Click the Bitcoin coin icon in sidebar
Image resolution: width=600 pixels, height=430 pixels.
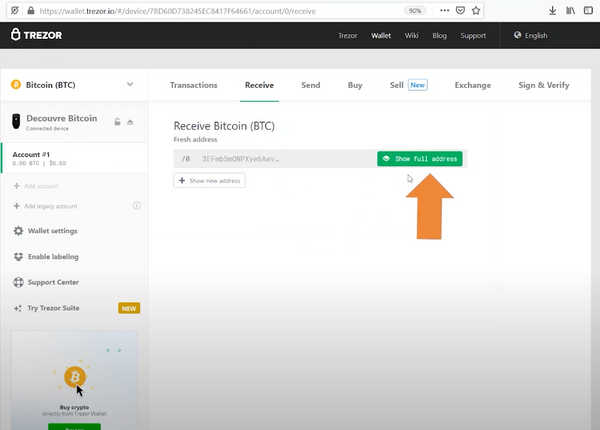16,85
